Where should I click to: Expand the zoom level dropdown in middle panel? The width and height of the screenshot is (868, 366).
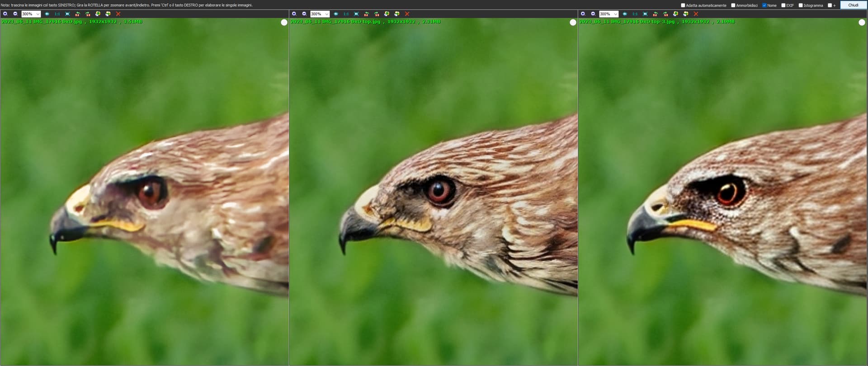(327, 14)
